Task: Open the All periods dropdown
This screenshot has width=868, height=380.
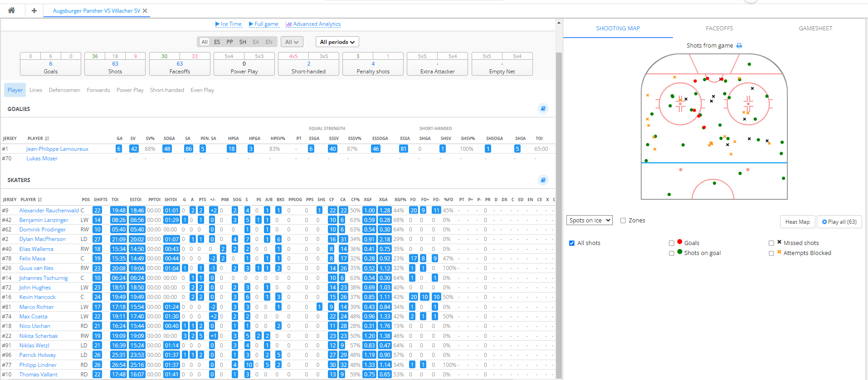Action: [x=337, y=42]
